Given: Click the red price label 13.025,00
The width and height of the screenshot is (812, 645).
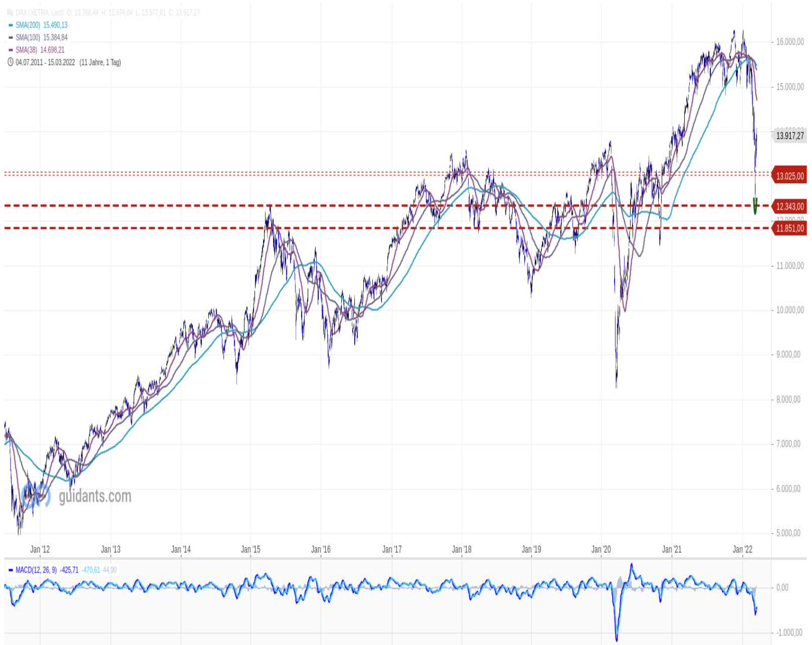Looking at the screenshot, I should [x=790, y=176].
